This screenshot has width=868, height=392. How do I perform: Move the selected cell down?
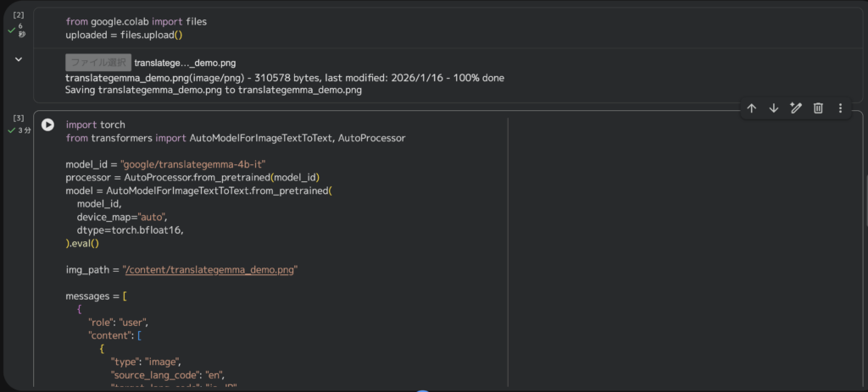click(x=773, y=108)
